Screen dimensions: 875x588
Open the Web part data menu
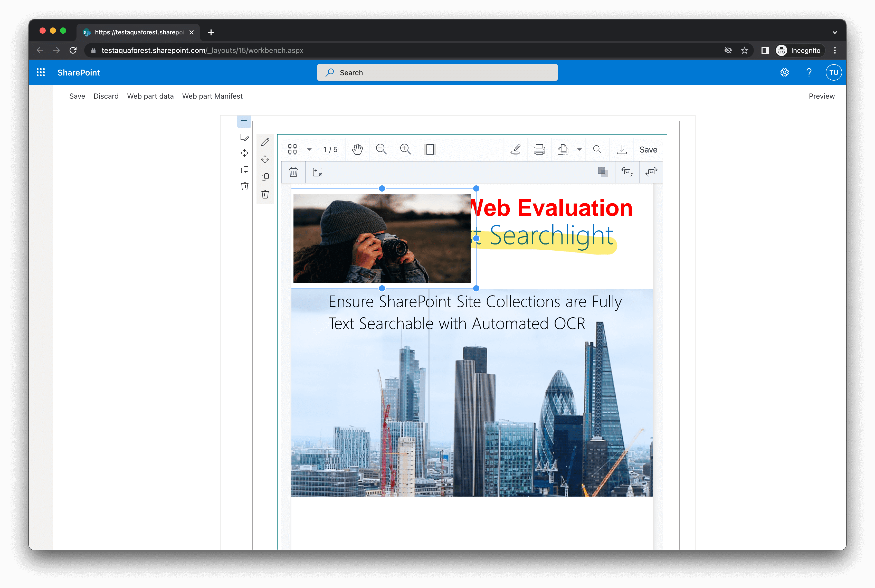pyautogui.click(x=150, y=96)
